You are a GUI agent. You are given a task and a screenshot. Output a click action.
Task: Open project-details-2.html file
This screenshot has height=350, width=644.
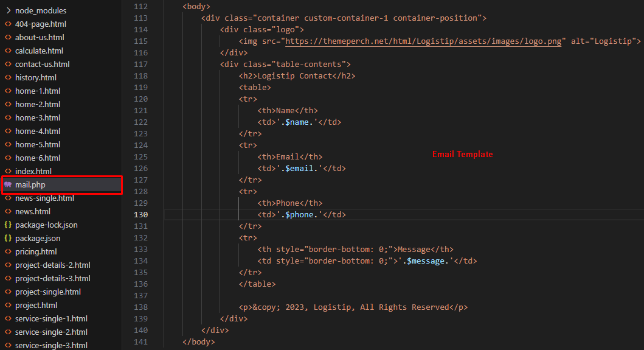tap(52, 265)
